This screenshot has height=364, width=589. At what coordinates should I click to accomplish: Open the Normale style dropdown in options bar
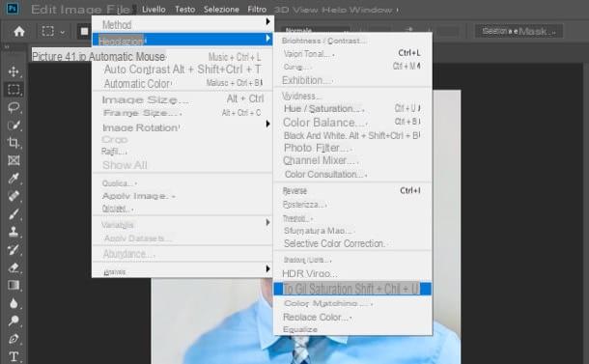point(315,30)
